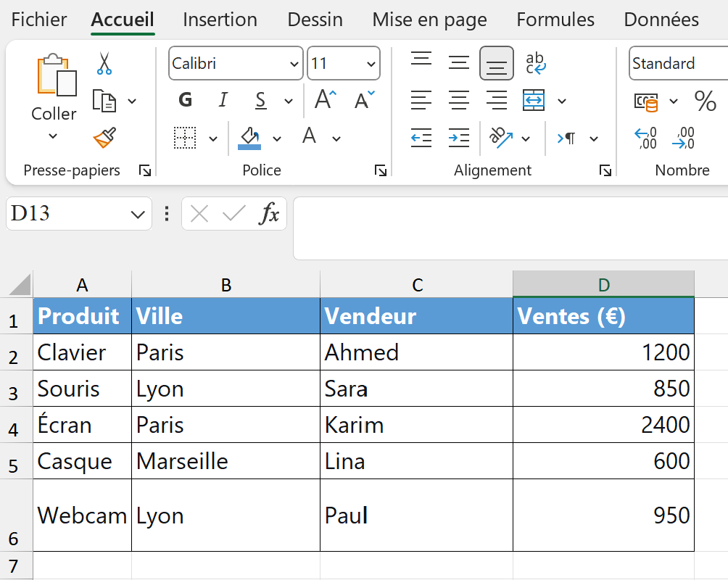
Task: Add a decimal place
Action: (645, 138)
